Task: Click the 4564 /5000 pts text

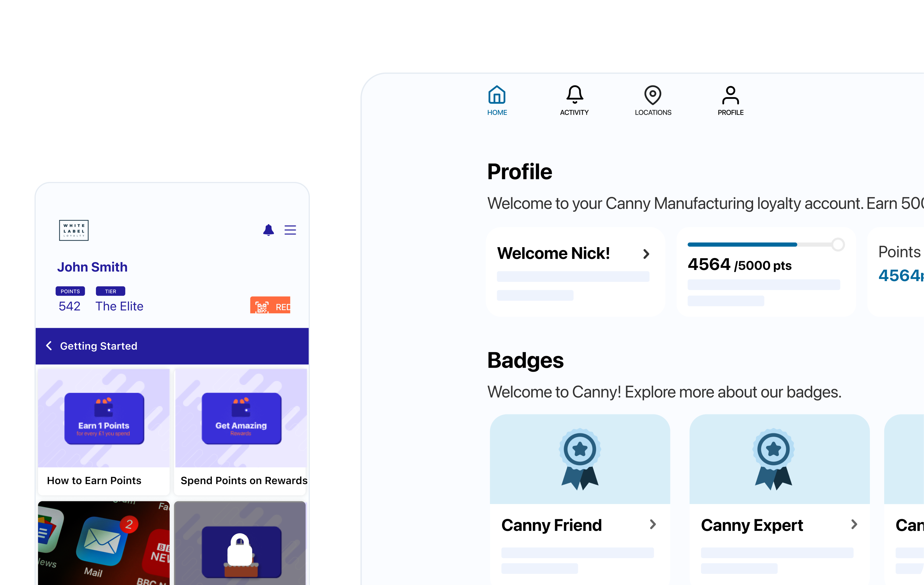Action: coord(739,265)
